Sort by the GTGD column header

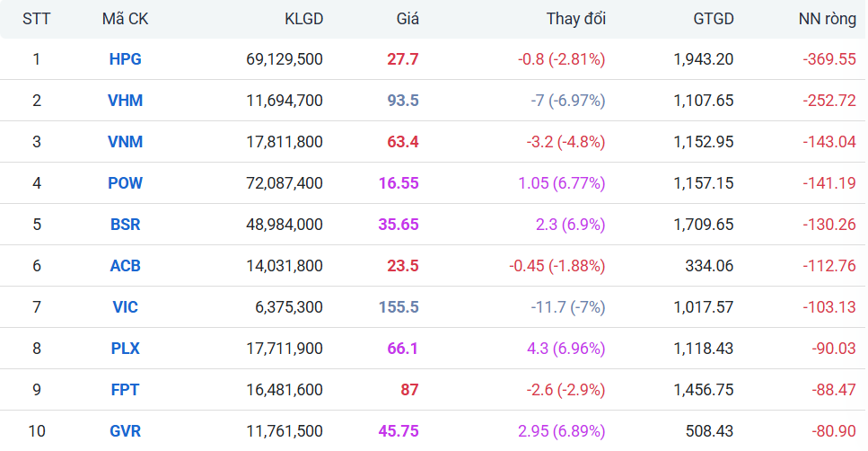tap(713, 19)
